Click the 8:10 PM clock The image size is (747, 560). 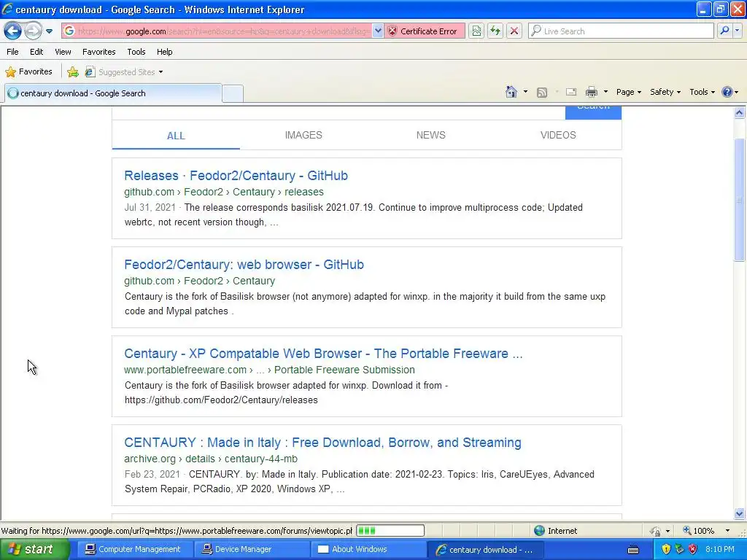coord(720,549)
